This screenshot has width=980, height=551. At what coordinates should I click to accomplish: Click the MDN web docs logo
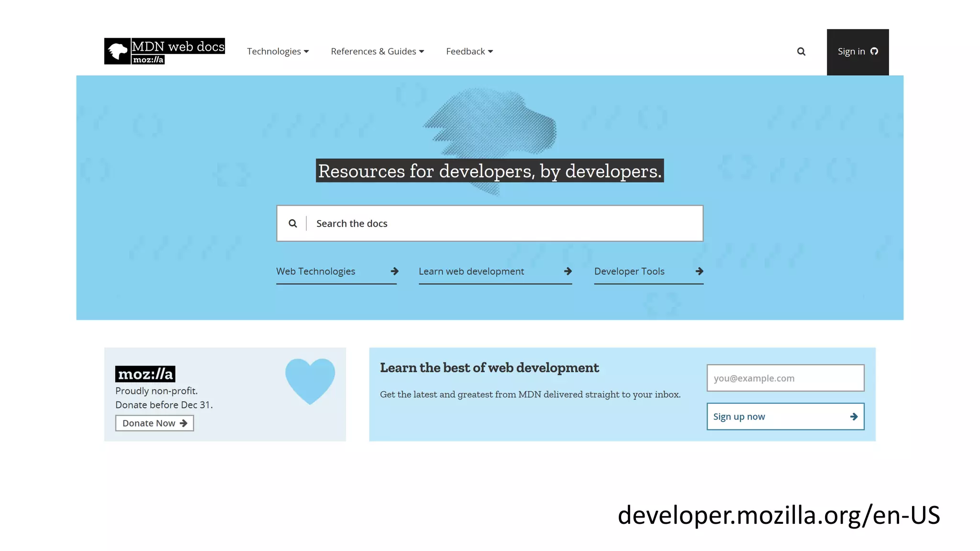click(x=164, y=51)
